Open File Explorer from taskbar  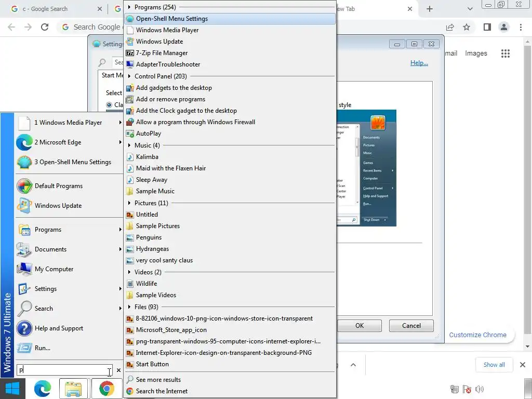[x=74, y=389]
